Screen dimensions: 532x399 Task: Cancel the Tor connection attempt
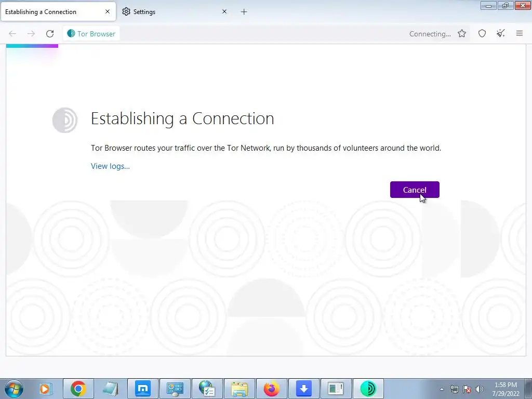click(415, 190)
